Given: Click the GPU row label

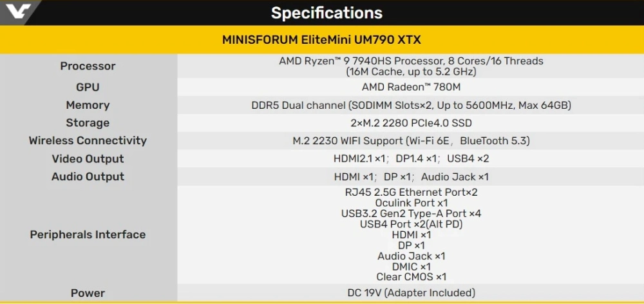Looking at the screenshot, I should 88,87.
